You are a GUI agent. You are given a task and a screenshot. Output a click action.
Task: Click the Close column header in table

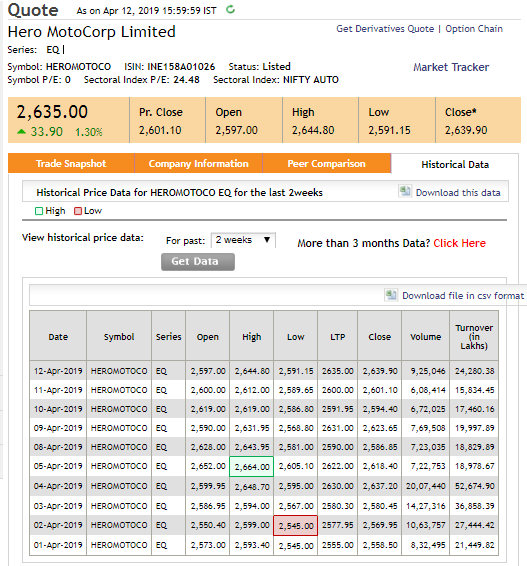379,337
